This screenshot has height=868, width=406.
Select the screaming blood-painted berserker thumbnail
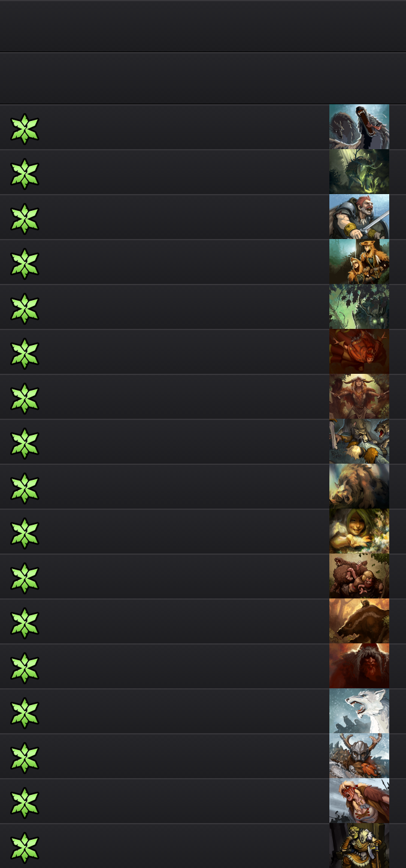tap(359, 801)
